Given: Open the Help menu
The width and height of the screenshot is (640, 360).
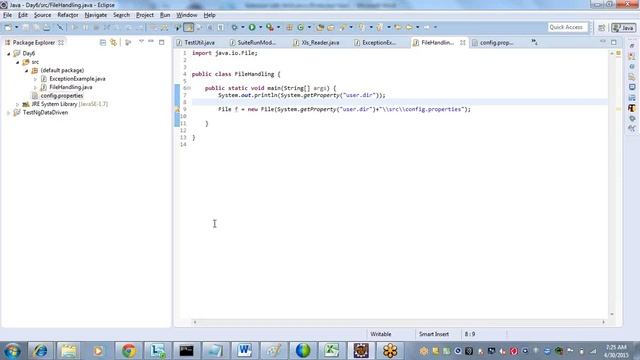Looking at the screenshot, I should (x=209, y=15).
